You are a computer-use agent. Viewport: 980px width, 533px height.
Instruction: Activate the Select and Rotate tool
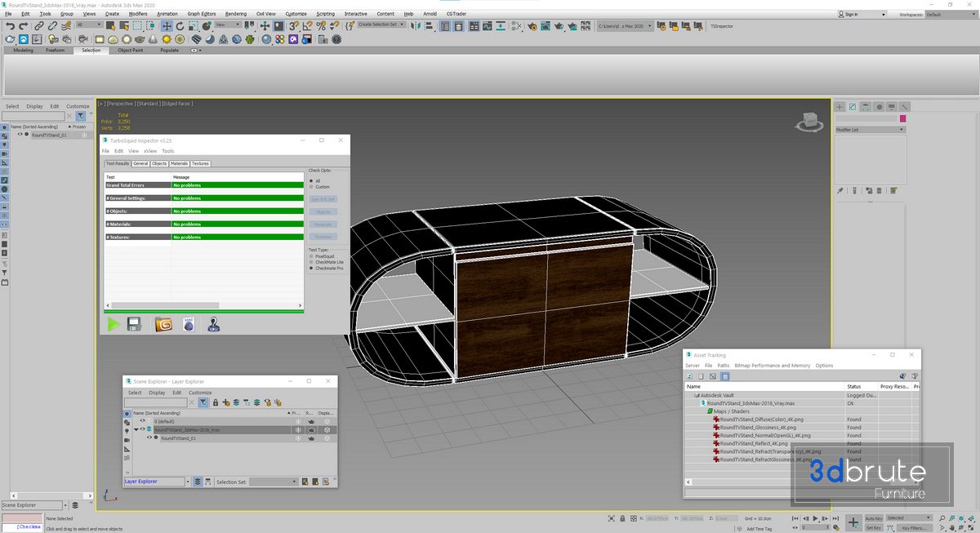point(180,26)
